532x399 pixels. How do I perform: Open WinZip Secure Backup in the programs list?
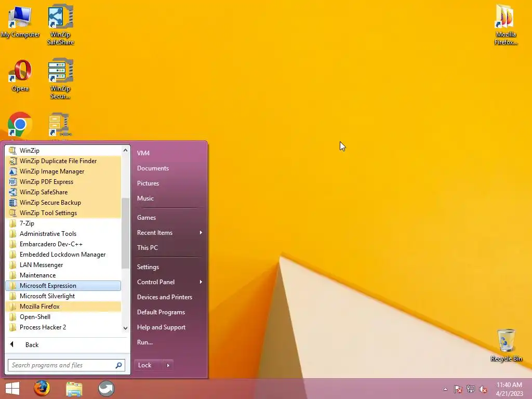[x=63, y=203]
